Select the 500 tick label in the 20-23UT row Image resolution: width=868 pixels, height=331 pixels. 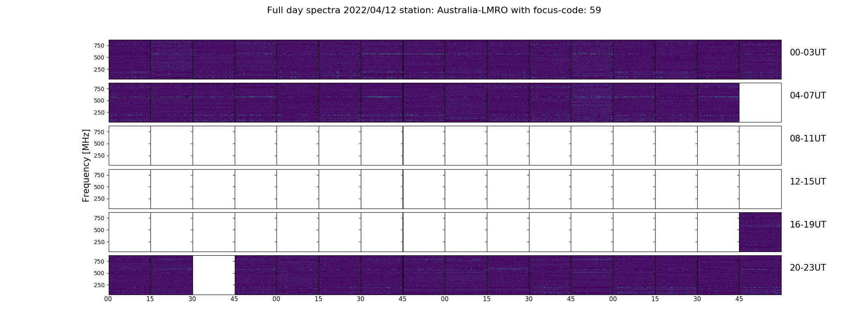pyautogui.click(x=99, y=273)
